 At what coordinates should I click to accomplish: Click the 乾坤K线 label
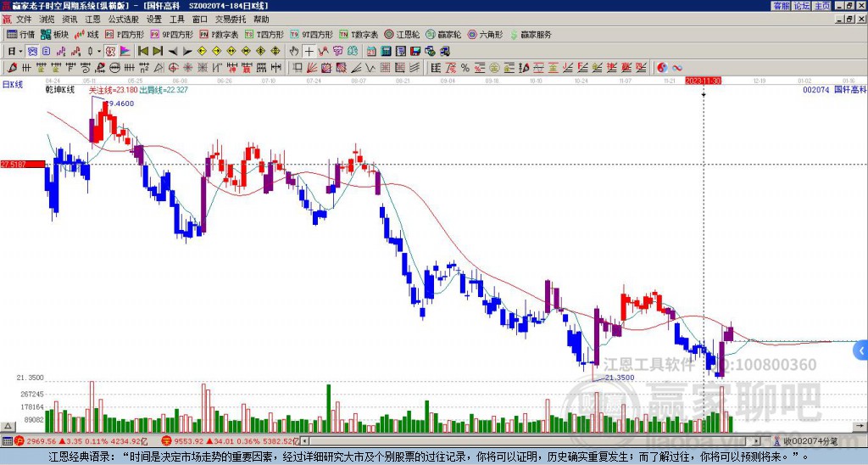[x=60, y=90]
